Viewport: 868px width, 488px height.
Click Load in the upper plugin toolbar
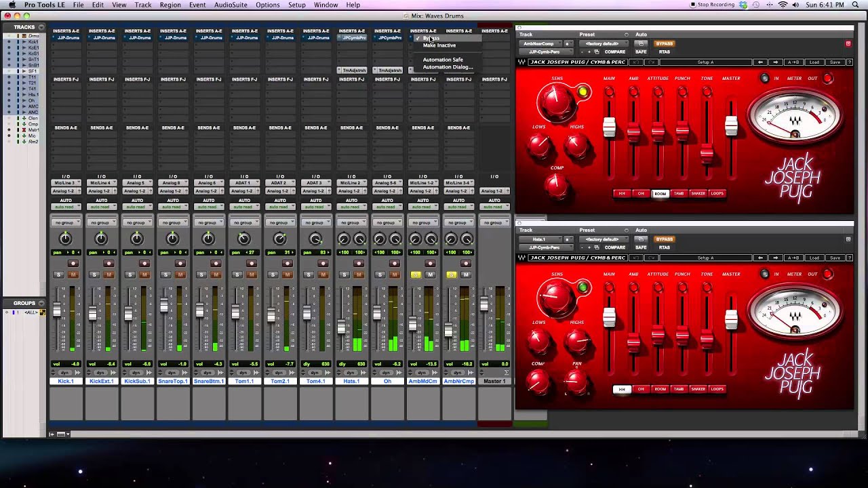814,62
